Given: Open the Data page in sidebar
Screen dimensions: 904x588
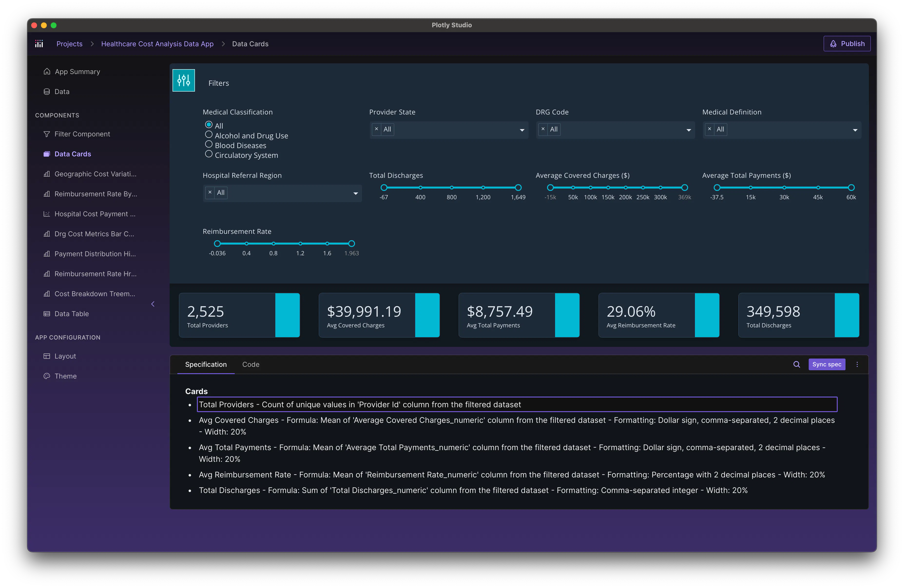Looking at the screenshot, I should 57,92.
